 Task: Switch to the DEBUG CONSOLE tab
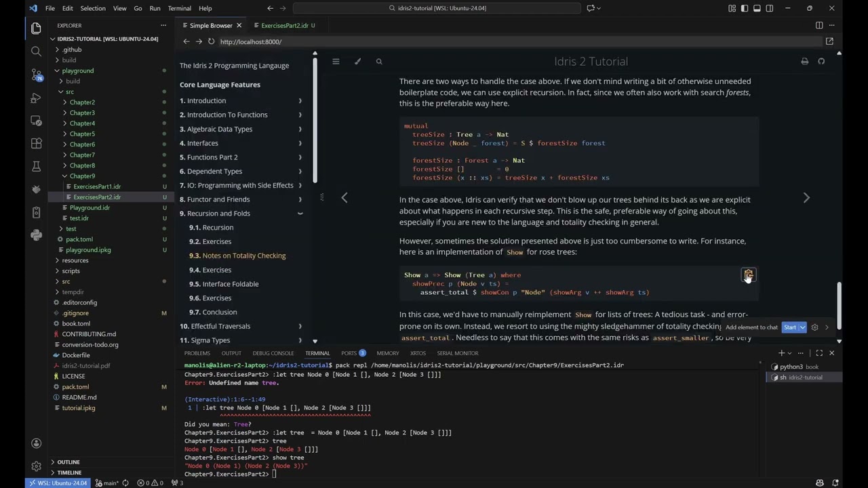pyautogui.click(x=273, y=353)
